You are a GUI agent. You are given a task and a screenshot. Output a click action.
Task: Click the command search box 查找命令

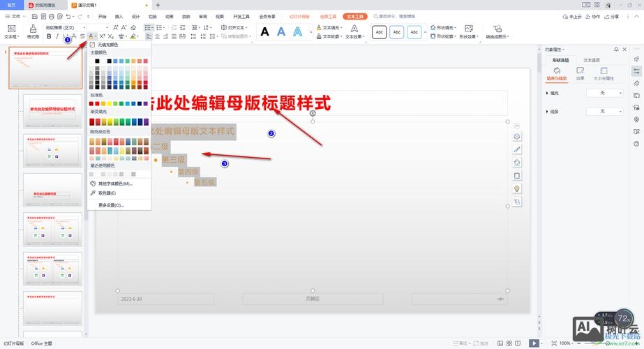(x=396, y=17)
